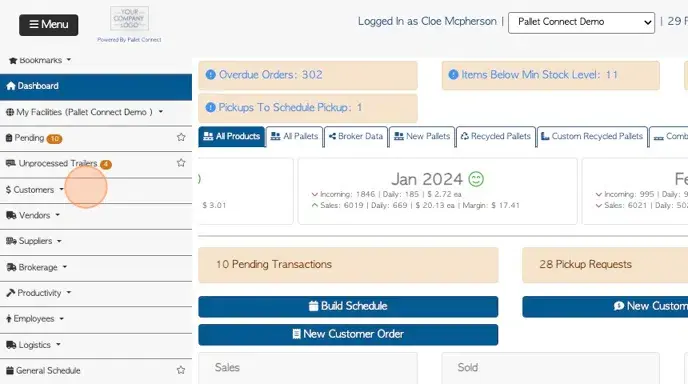Toggle the Unprocessed Trailers bookmark star

point(181,163)
